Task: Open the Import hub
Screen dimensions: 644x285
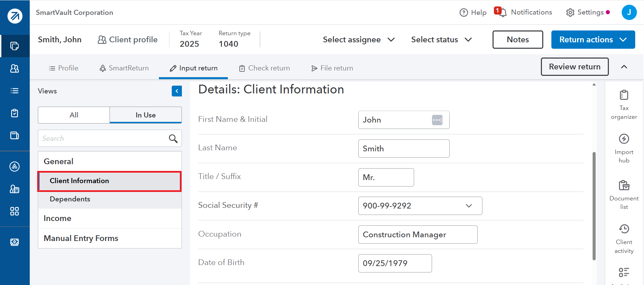Action: pyautogui.click(x=624, y=148)
